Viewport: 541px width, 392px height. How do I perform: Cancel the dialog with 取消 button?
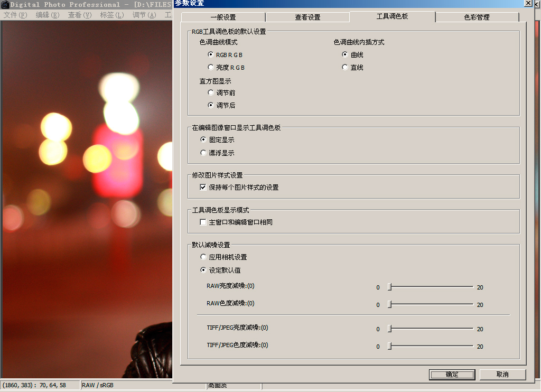point(503,375)
